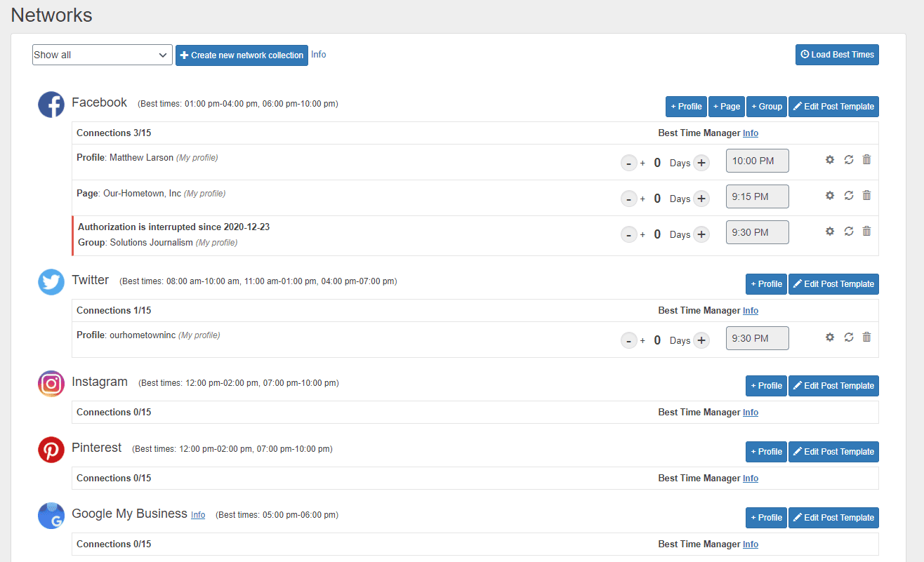Select the Solutions Journalism group name
This screenshot has width=924, height=562.
click(x=152, y=243)
